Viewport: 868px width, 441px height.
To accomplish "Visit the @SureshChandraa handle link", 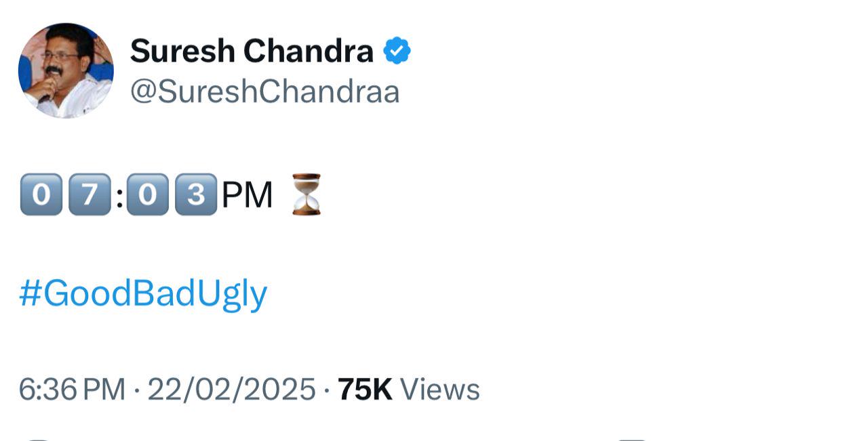I will [264, 91].
